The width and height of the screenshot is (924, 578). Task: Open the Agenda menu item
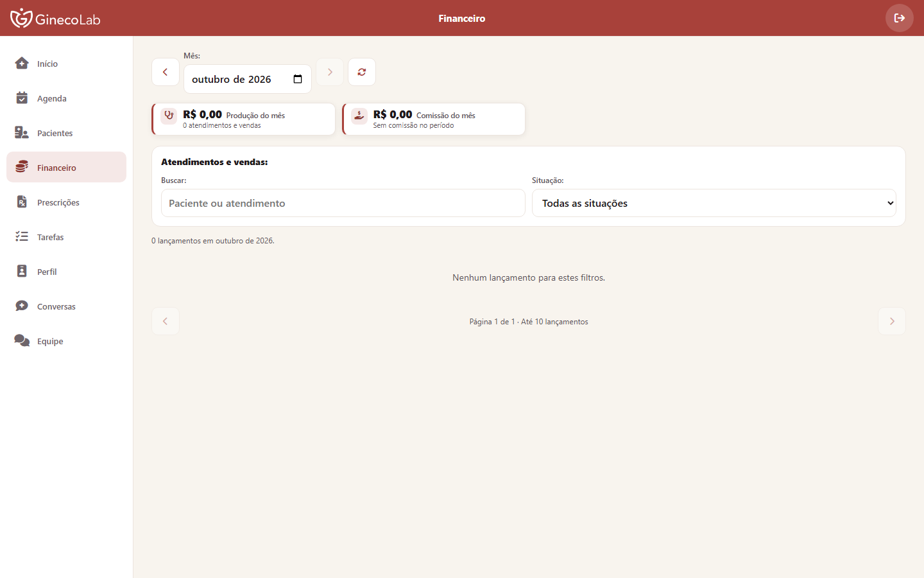[66, 98]
